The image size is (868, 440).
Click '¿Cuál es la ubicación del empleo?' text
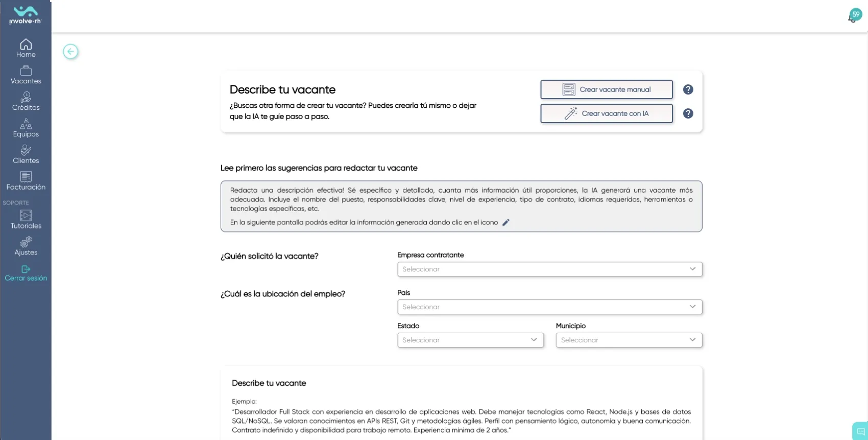pos(283,294)
